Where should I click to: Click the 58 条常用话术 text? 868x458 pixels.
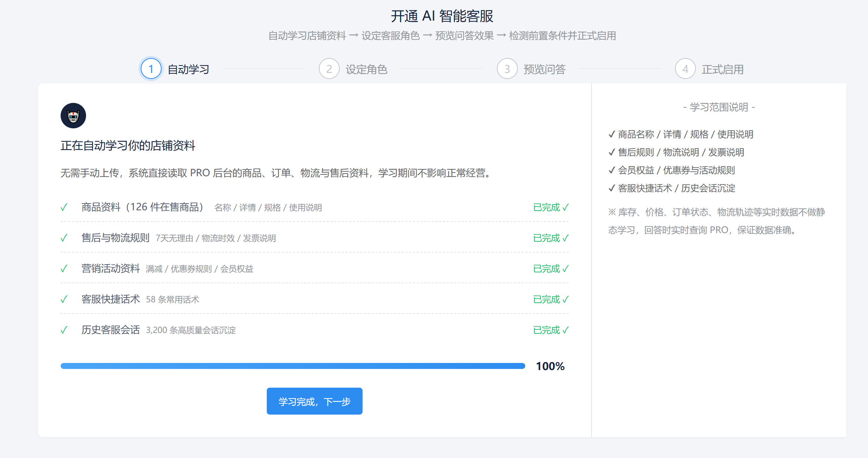[172, 300]
